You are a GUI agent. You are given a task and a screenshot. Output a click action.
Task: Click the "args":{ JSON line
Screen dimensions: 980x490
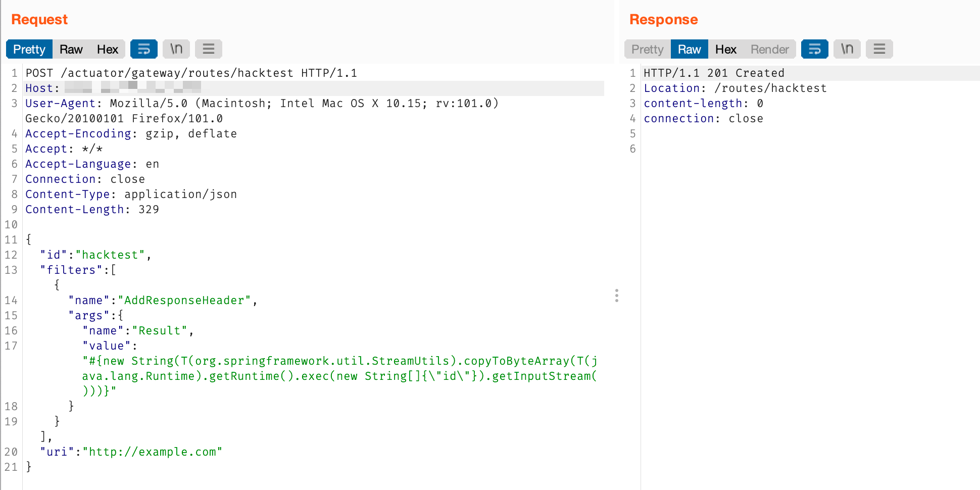click(x=96, y=315)
